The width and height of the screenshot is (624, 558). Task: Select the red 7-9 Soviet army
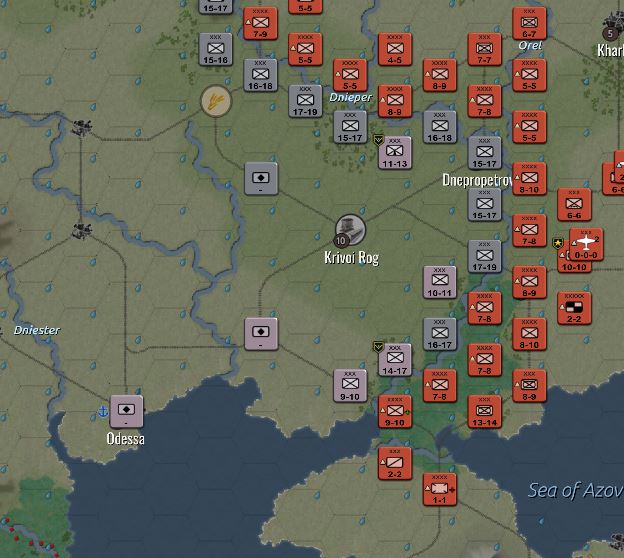[x=260, y=23]
